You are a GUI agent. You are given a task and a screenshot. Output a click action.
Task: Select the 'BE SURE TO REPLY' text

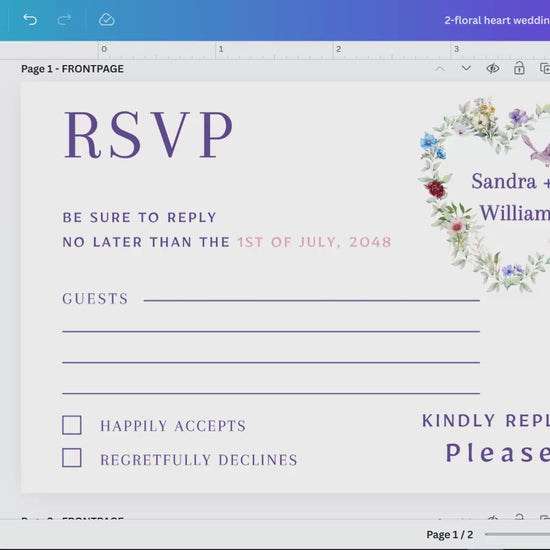139,217
